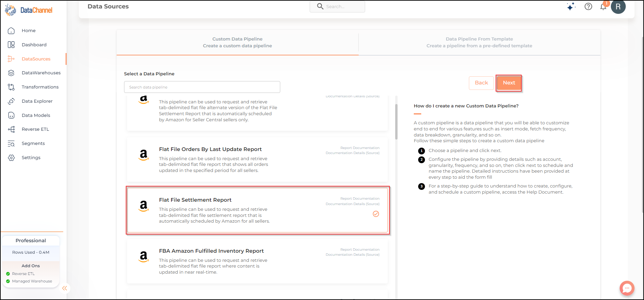644x300 pixels.
Task: Click the DataWarehouses stack icon
Action: point(11,73)
